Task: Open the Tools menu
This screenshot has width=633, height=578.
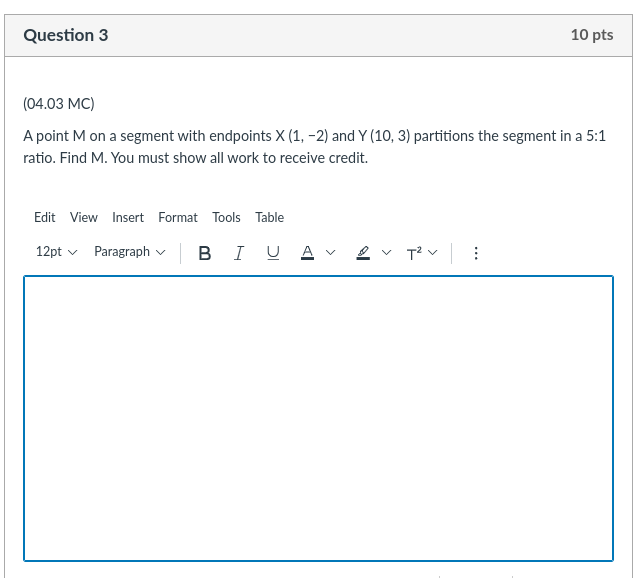Action: 226,218
